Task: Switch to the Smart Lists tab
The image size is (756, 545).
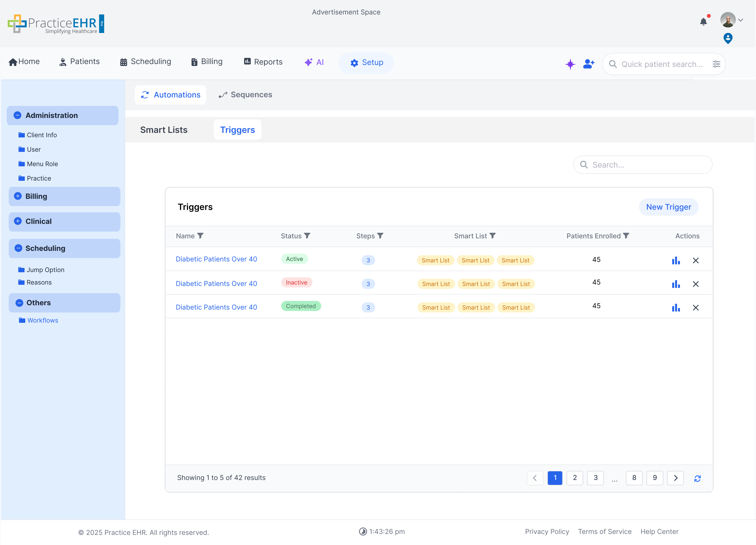Action: click(x=164, y=130)
